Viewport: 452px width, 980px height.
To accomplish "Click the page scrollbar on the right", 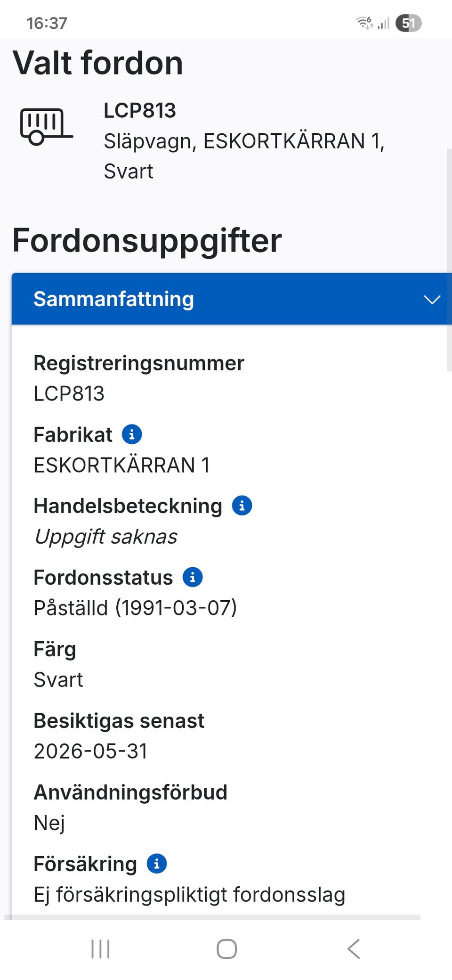I will tap(449, 259).
